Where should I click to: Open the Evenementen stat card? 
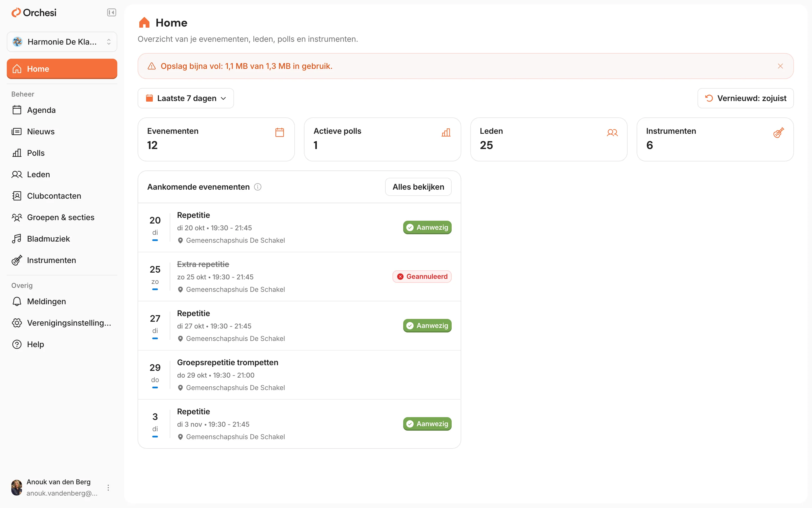tap(216, 139)
